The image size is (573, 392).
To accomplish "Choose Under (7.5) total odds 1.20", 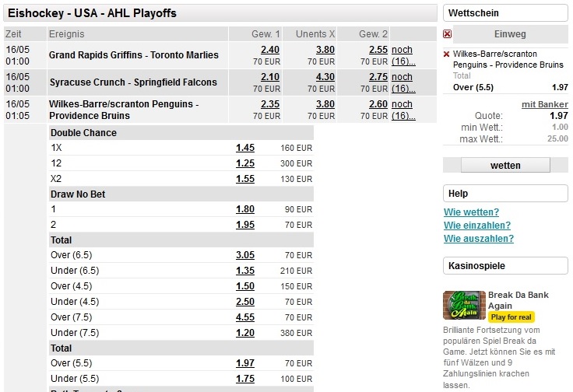I will [x=244, y=333].
